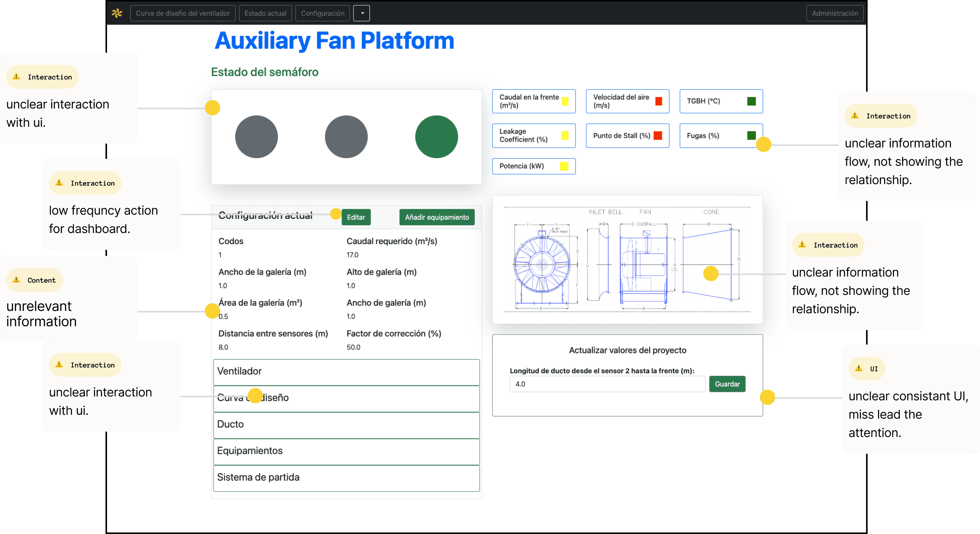Click the first gray traffic light circle
The image size is (980, 534).
(256, 137)
